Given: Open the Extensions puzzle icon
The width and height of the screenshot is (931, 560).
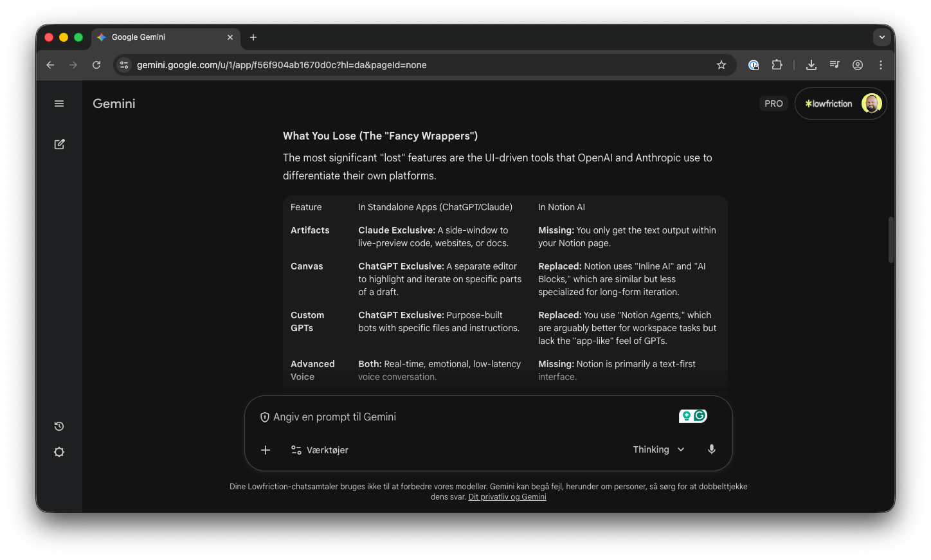Looking at the screenshot, I should pyautogui.click(x=777, y=65).
